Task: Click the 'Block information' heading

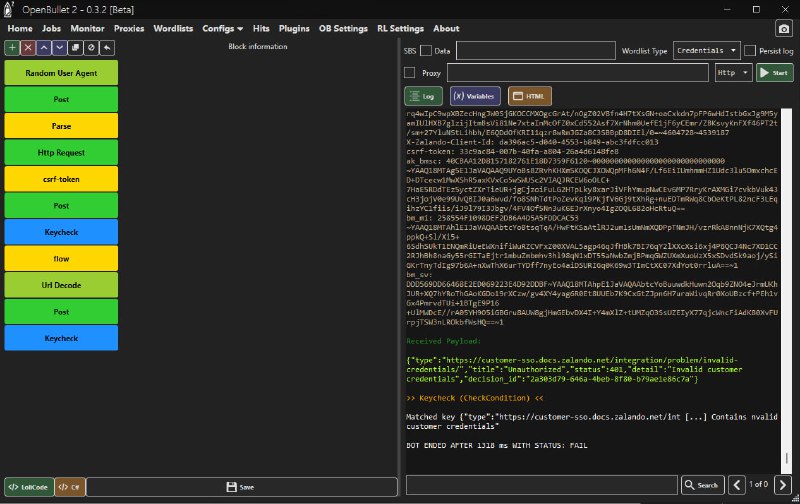Action: click(258, 46)
